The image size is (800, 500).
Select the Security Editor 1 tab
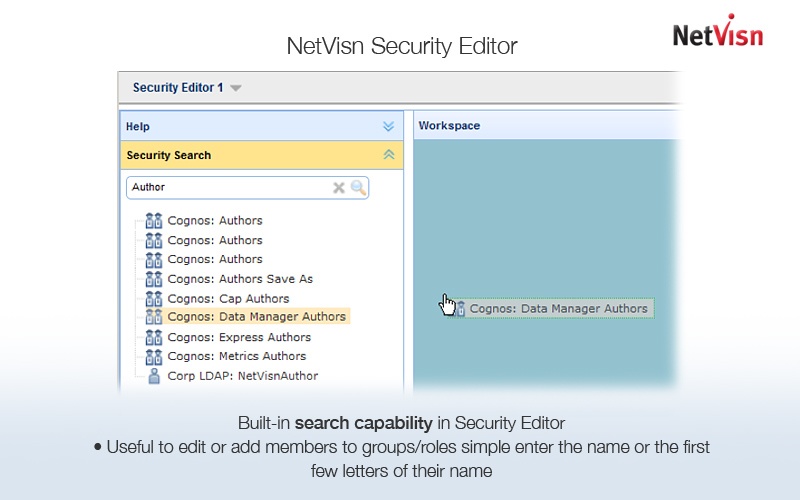178,88
